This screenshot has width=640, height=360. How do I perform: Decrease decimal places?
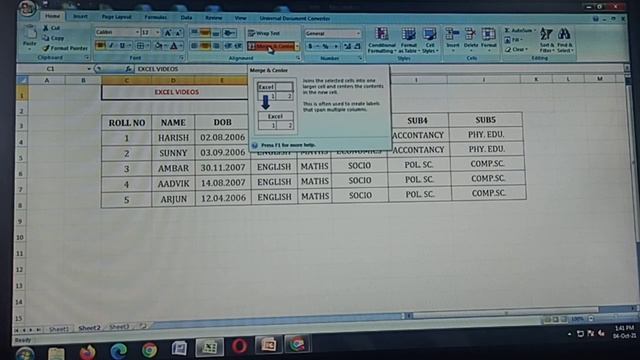357,46
